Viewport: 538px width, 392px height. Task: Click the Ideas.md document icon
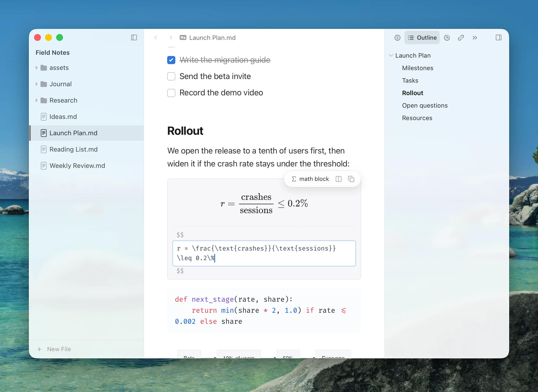[44, 117]
